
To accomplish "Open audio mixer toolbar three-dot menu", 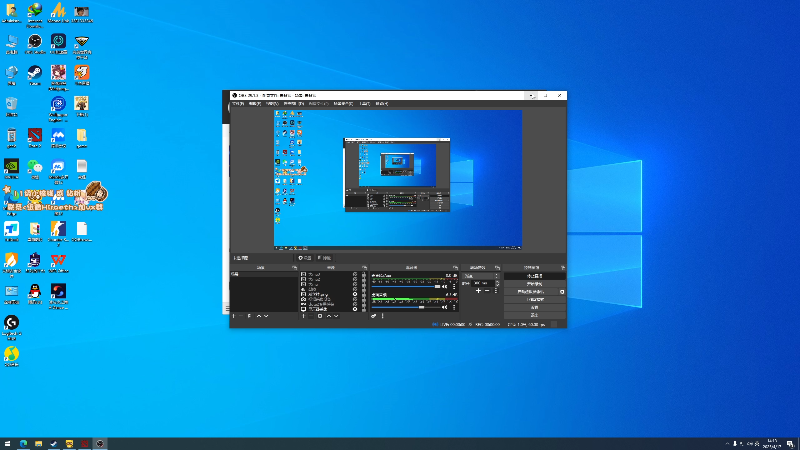I will (383, 316).
